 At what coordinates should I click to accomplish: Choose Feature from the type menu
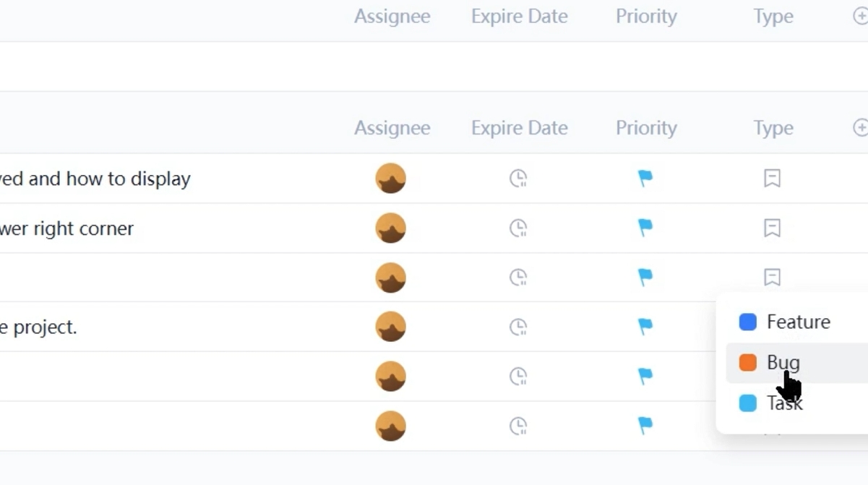798,322
